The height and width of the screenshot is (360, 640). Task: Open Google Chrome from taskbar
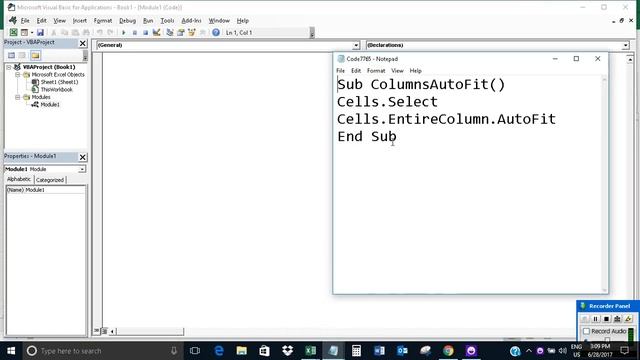[448, 351]
